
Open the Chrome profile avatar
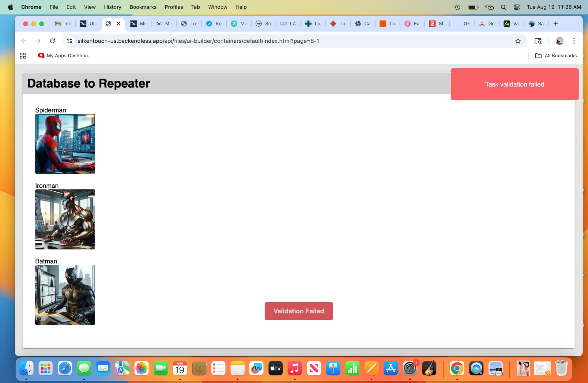pyautogui.click(x=560, y=41)
